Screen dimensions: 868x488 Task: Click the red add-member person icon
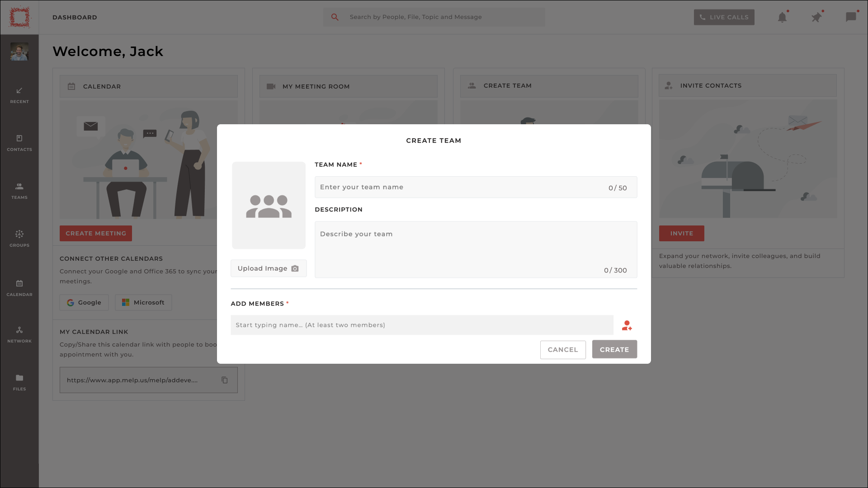coord(627,325)
